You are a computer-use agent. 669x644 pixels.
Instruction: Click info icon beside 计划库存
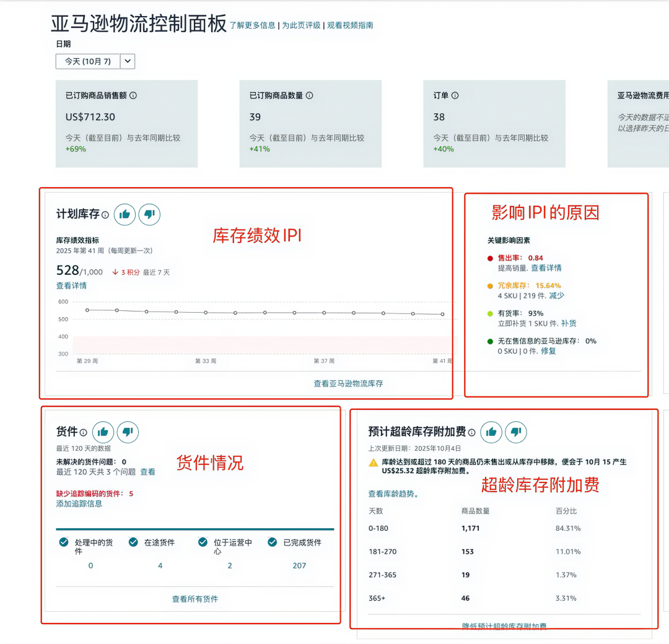(105, 215)
